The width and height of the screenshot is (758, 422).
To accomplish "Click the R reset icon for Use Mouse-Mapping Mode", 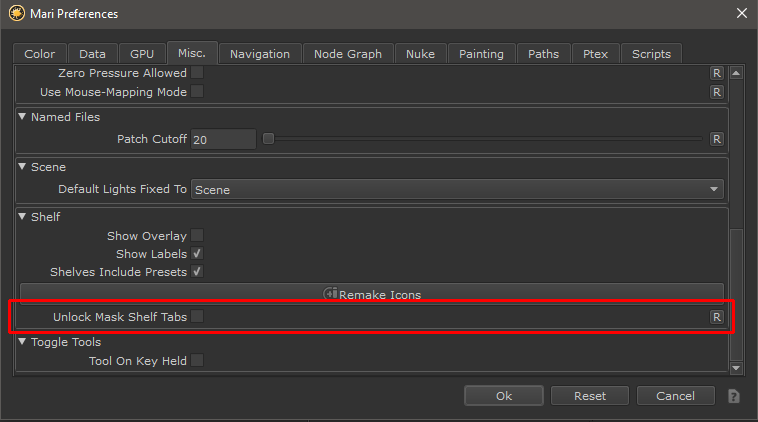I will [x=716, y=92].
